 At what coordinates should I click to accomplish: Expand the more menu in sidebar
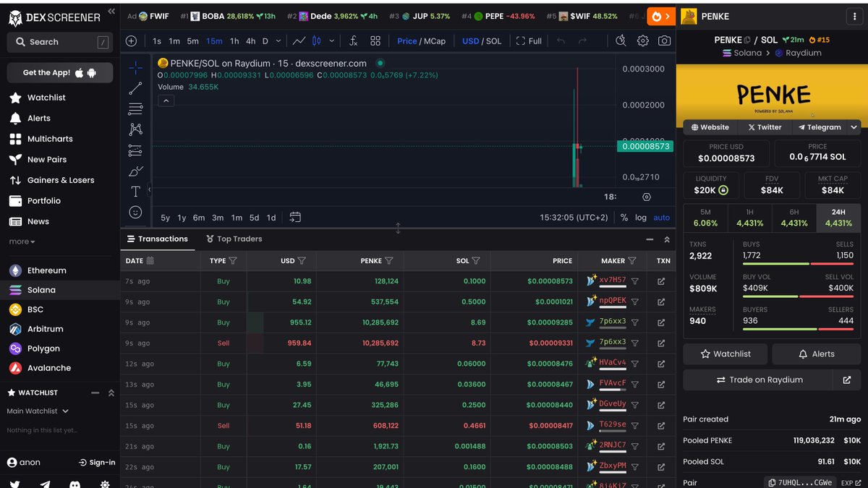click(22, 241)
